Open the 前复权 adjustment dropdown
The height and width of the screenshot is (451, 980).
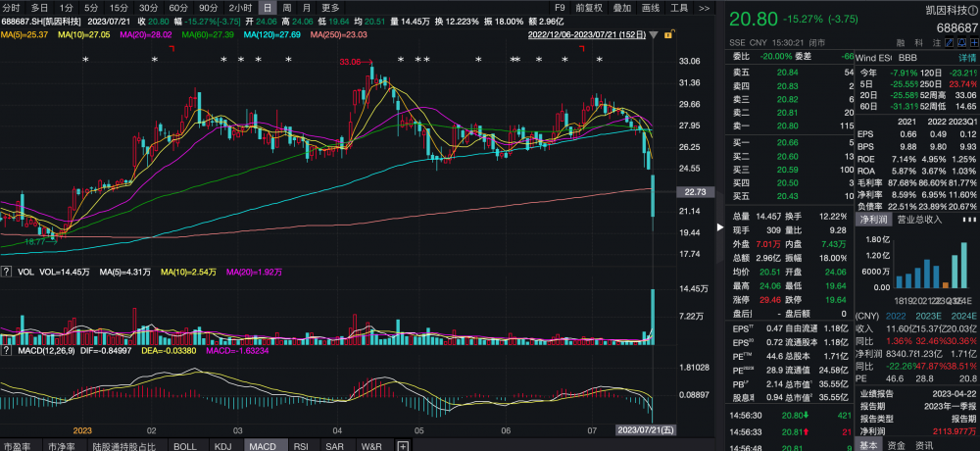click(589, 8)
